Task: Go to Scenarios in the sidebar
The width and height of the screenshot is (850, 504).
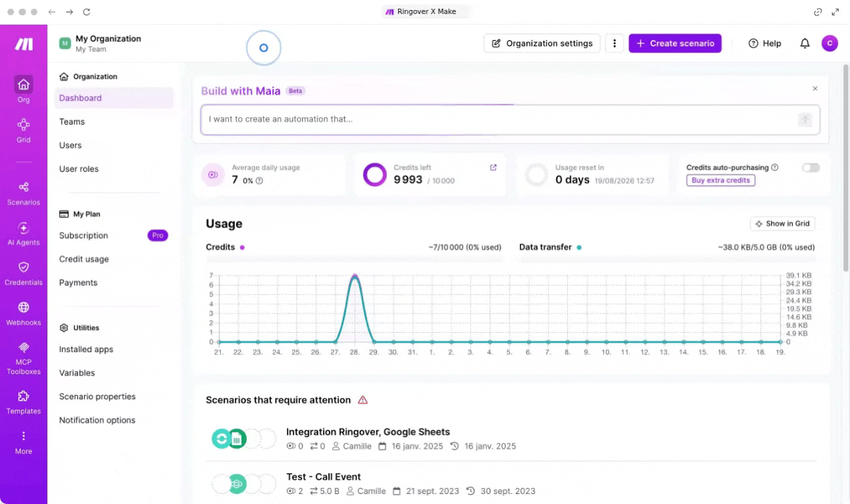Action: [x=23, y=193]
